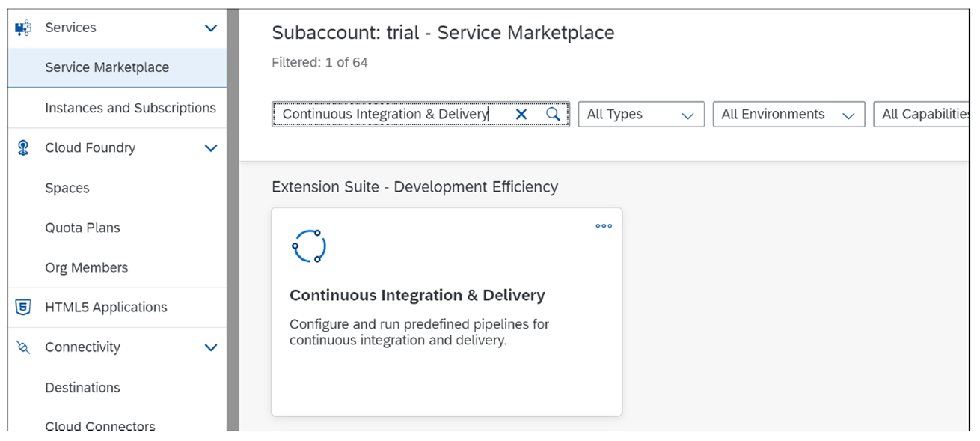The image size is (980, 441).
Task: Open the Destinations page
Action: 82,387
